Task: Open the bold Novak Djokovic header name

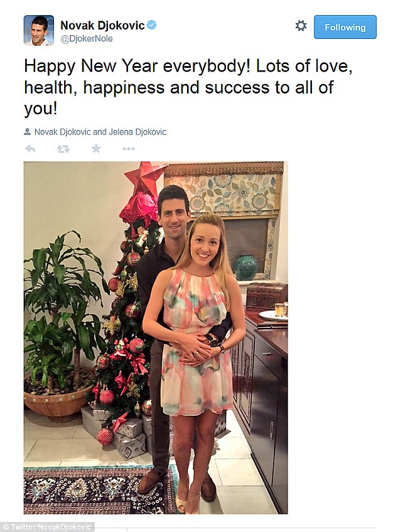Action: click(x=102, y=25)
